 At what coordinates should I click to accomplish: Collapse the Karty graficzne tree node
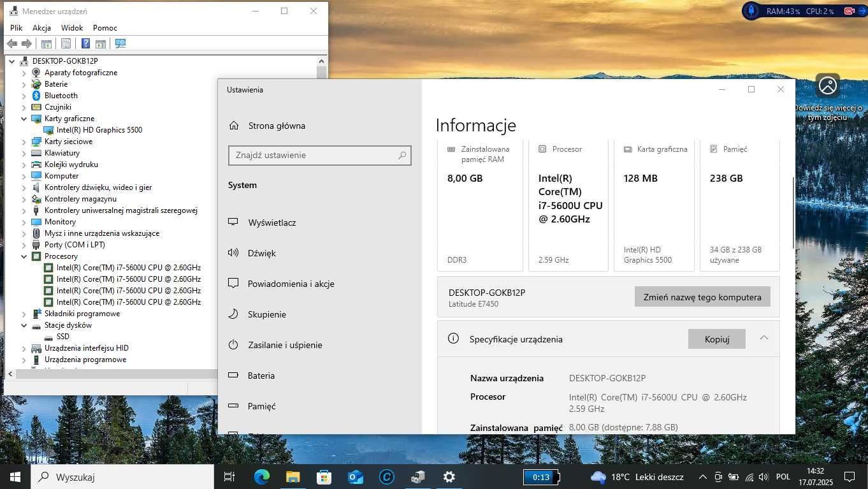(x=24, y=119)
